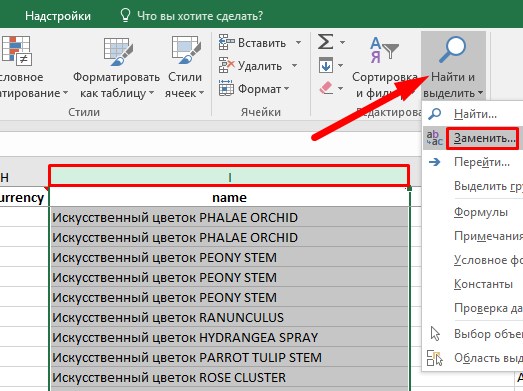Click the 'Что вы хотите сделать?' search box
Screen dimensions: 523x391
coord(200,16)
